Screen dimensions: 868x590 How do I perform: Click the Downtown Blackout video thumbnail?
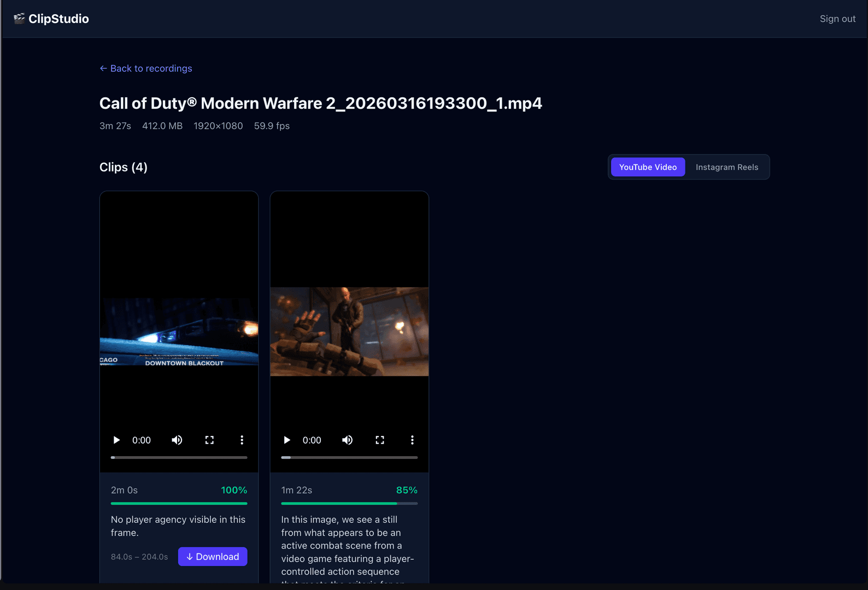(x=179, y=332)
